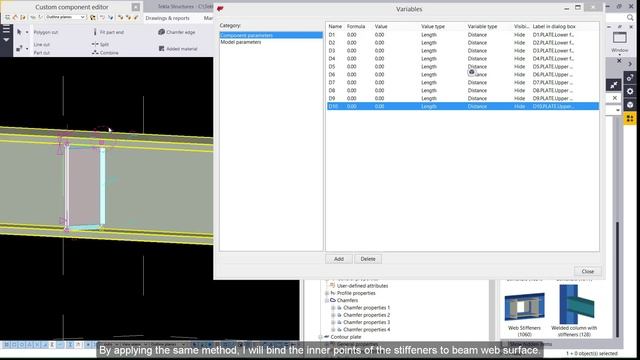This screenshot has height=360, width=640.
Task: Click the Select arrow tool icon
Action: (19, 32)
